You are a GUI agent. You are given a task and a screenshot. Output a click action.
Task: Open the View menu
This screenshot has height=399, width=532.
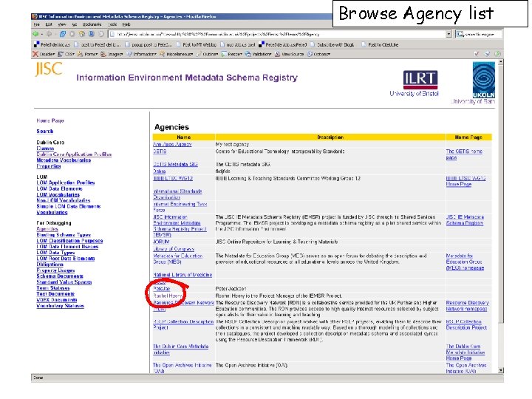click(62, 24)
